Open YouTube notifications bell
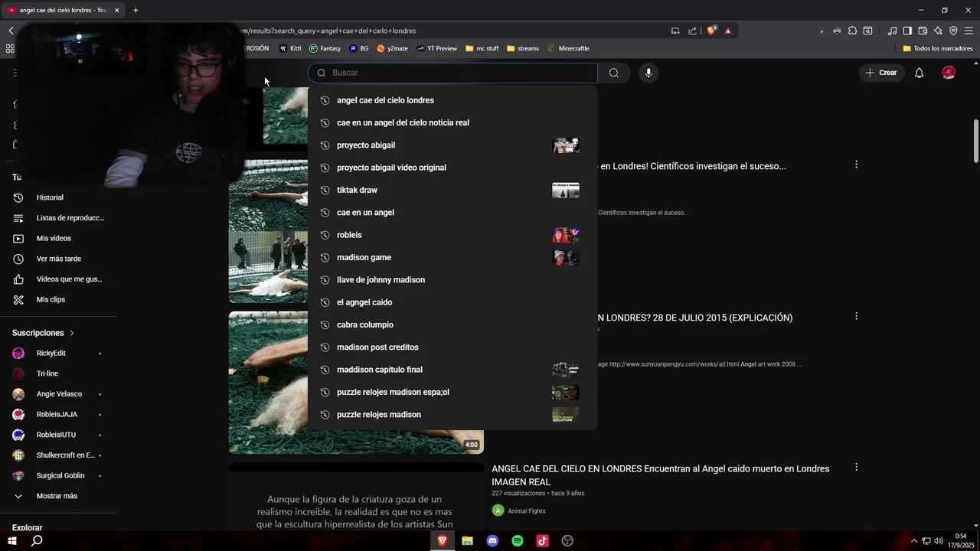Image resolution: width=980 pixels, height=551 pixels. click(x=920, y=73)
